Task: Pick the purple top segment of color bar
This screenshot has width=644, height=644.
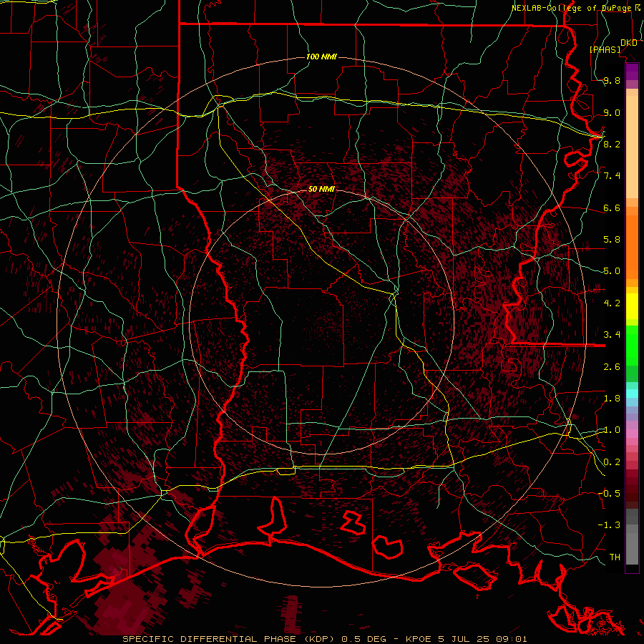Action: click(632, 72)
